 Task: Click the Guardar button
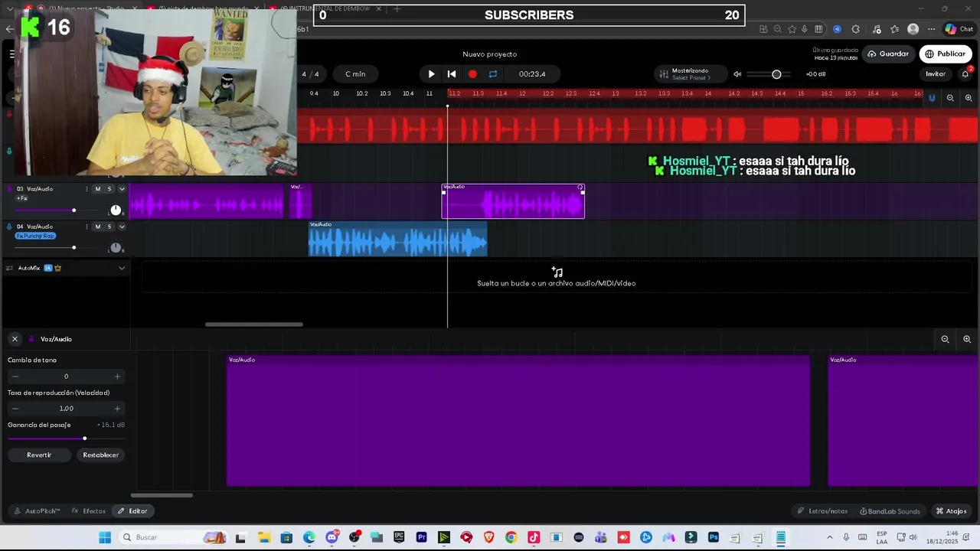coord(888,54)
